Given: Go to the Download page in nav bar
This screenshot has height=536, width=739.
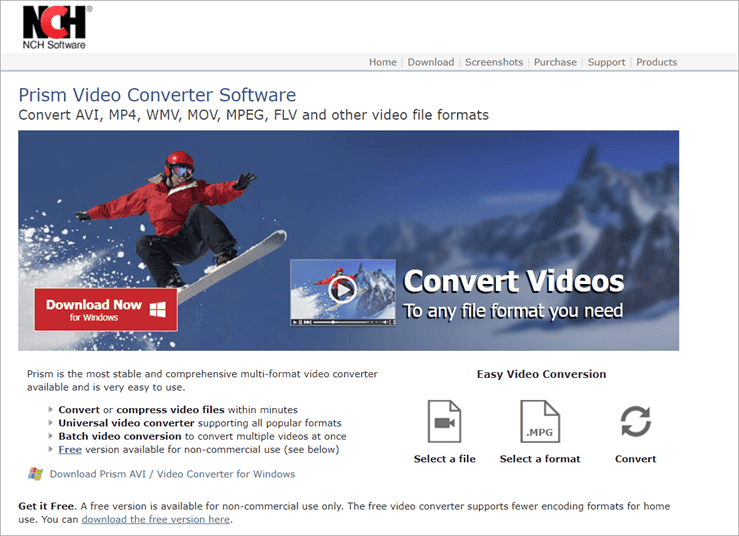Looking at the screenshot, I should pos(431,62).
